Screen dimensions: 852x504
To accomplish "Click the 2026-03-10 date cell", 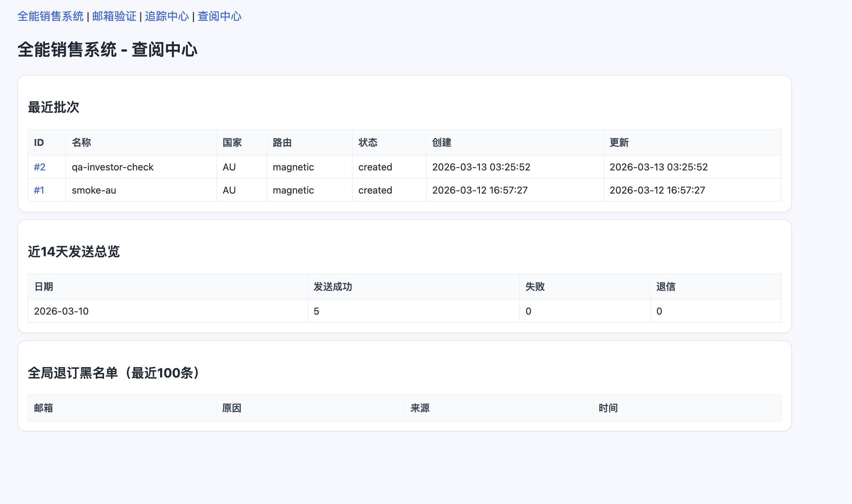I will 61,311.
